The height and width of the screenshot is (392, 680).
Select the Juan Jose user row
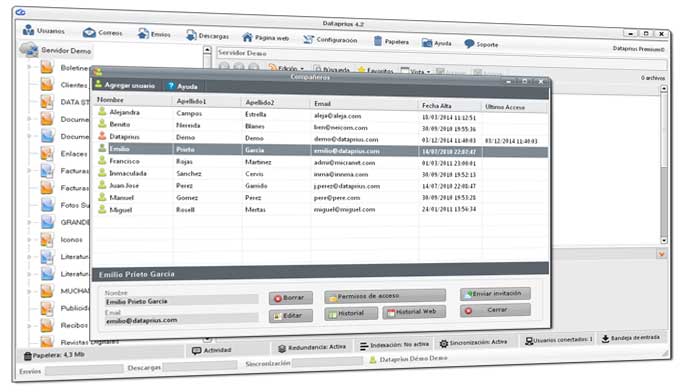coord(320,185)
